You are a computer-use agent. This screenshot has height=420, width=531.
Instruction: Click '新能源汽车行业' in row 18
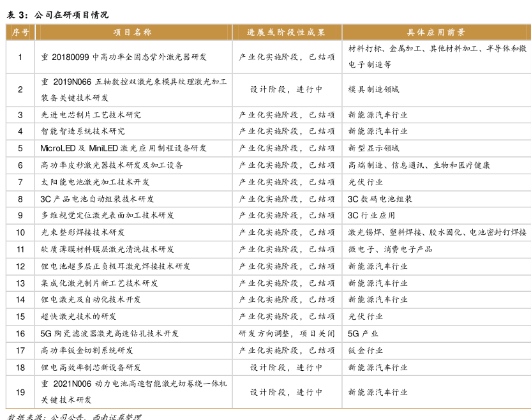[378, 367]
